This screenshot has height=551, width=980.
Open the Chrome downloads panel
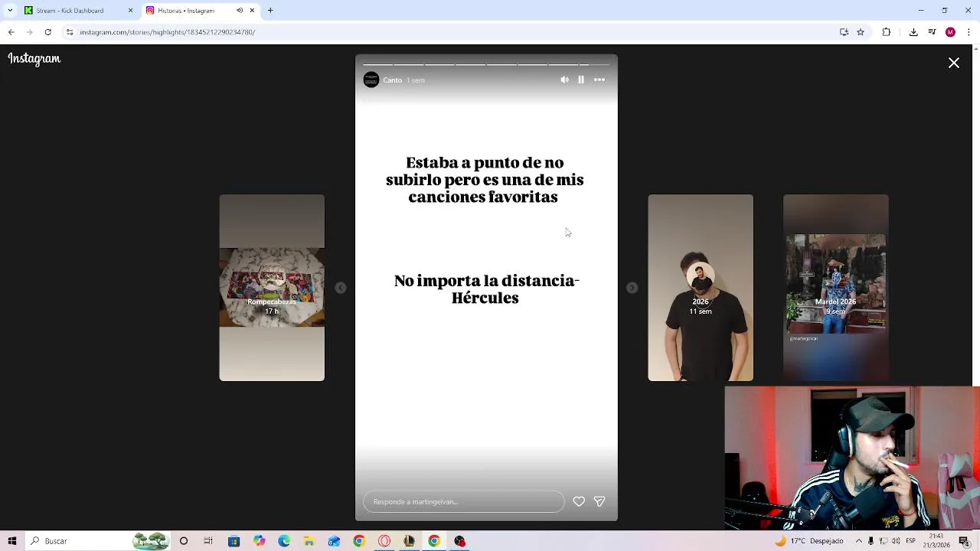click(913, 32)
